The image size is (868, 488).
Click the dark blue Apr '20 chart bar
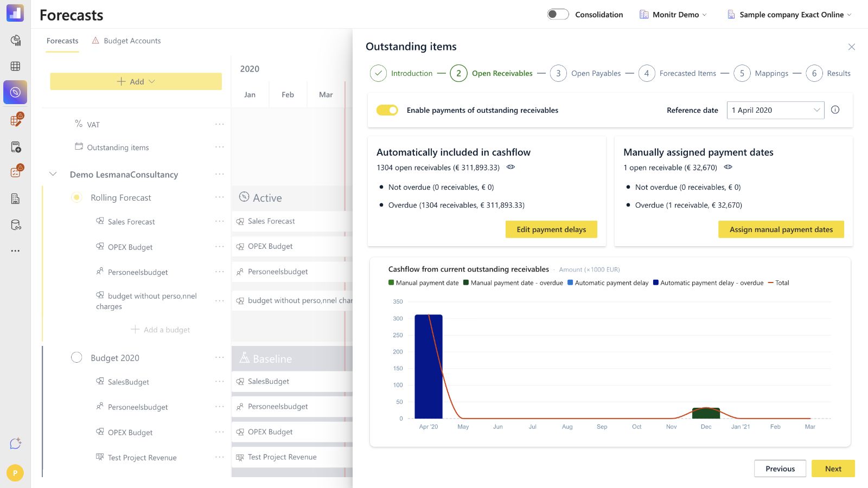coord(429,367)
